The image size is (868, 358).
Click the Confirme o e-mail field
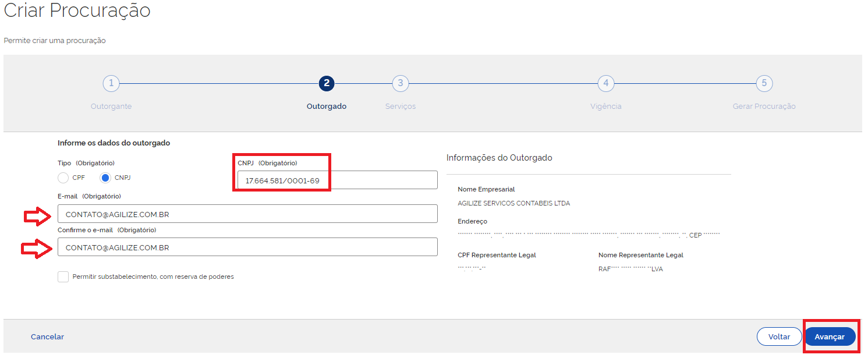(247, 247)
